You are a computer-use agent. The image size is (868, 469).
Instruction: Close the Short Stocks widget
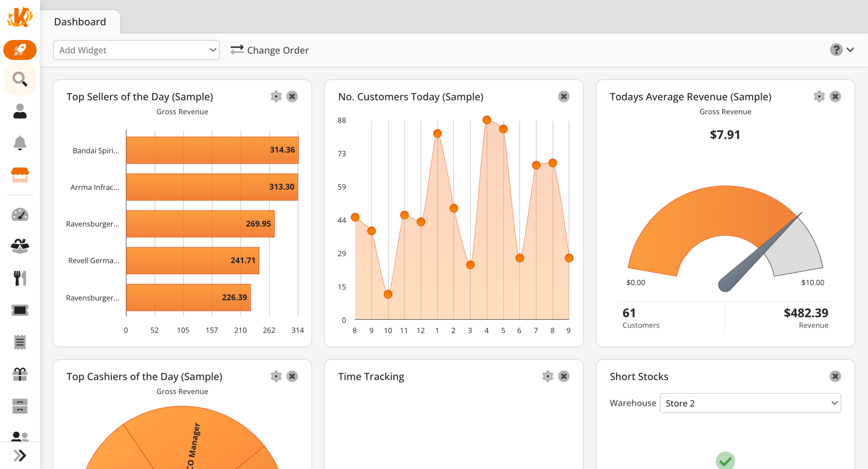835,376
